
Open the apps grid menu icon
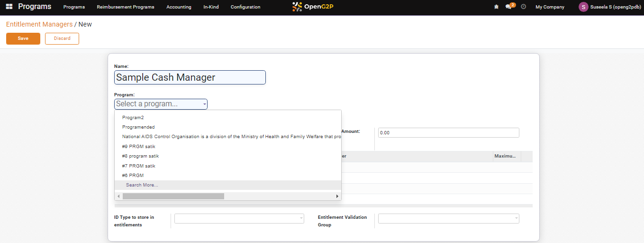[x=9, y=7]
